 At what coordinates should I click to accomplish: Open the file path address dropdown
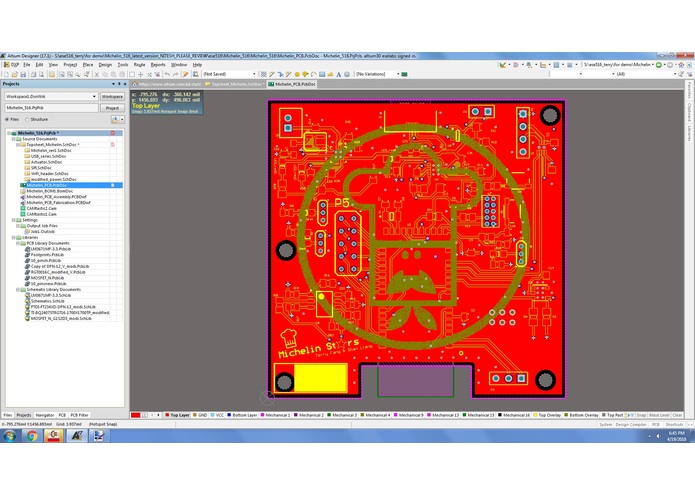[x=652, y=65]
